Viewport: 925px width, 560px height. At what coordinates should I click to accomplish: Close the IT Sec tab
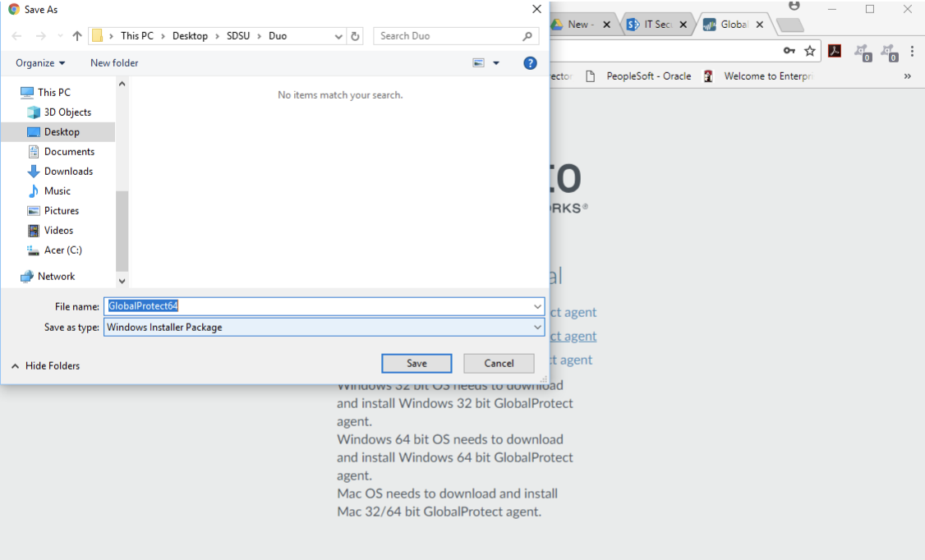coord(683,25)
